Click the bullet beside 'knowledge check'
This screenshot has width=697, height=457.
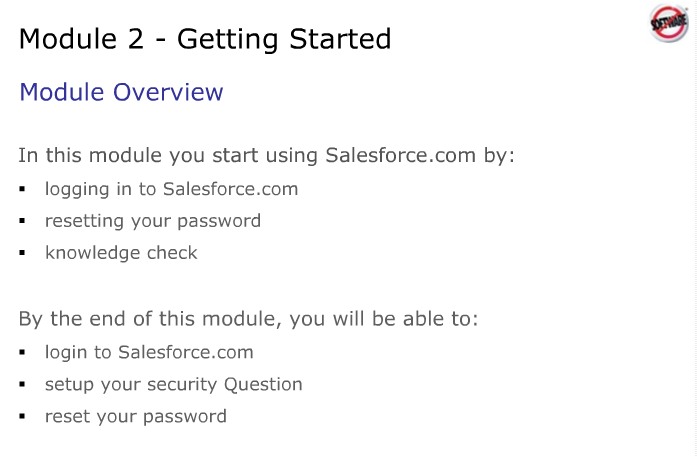23,253
